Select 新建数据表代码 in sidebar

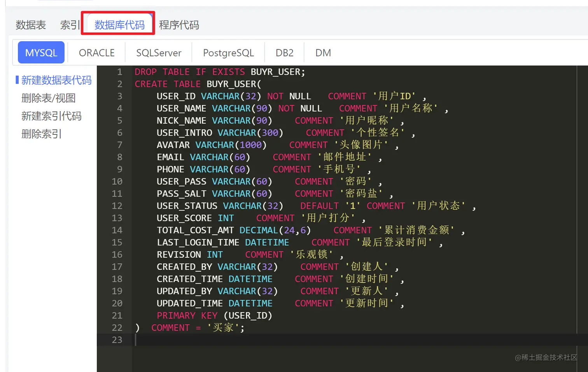point(56,80)
